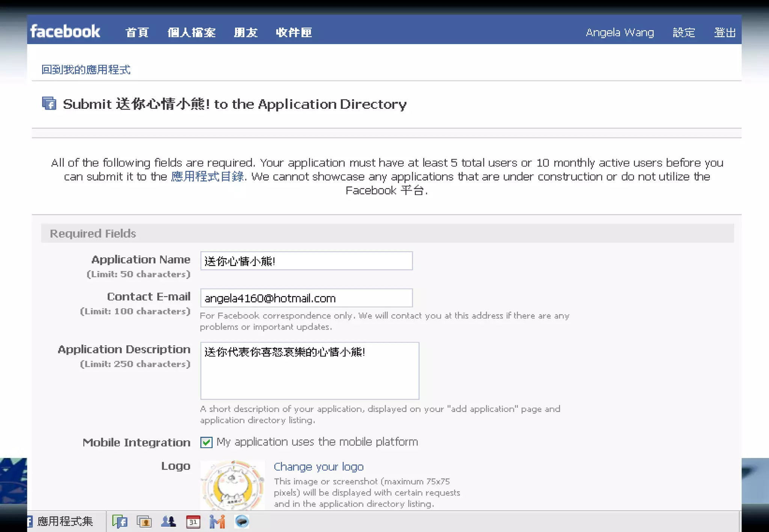
Task: Click the Change your logo link
Action: click(x=318, y=467)
